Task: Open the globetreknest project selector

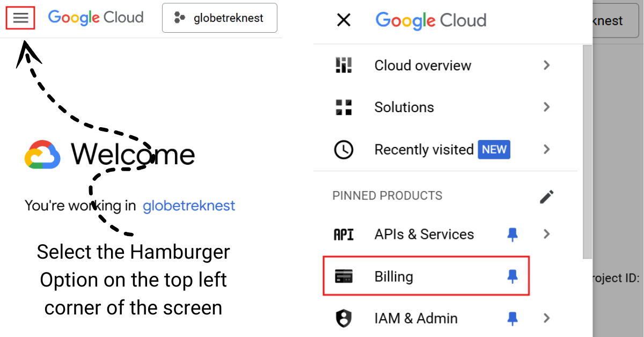Action: click(x=219, y=18)
